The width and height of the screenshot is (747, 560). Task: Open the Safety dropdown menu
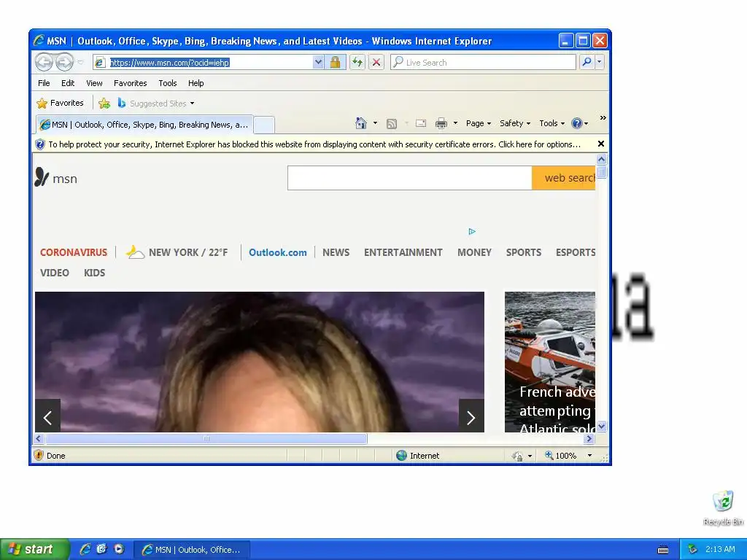(515, 123)
